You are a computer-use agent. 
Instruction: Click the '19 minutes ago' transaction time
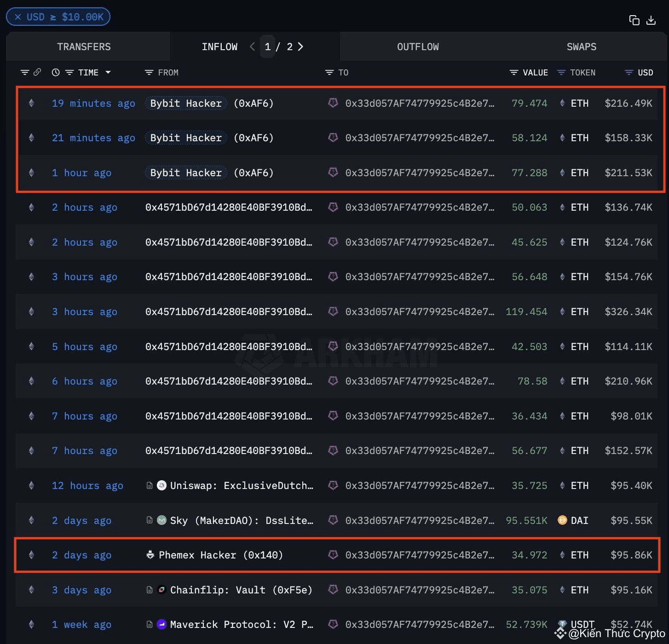click(x=93, y=103)
